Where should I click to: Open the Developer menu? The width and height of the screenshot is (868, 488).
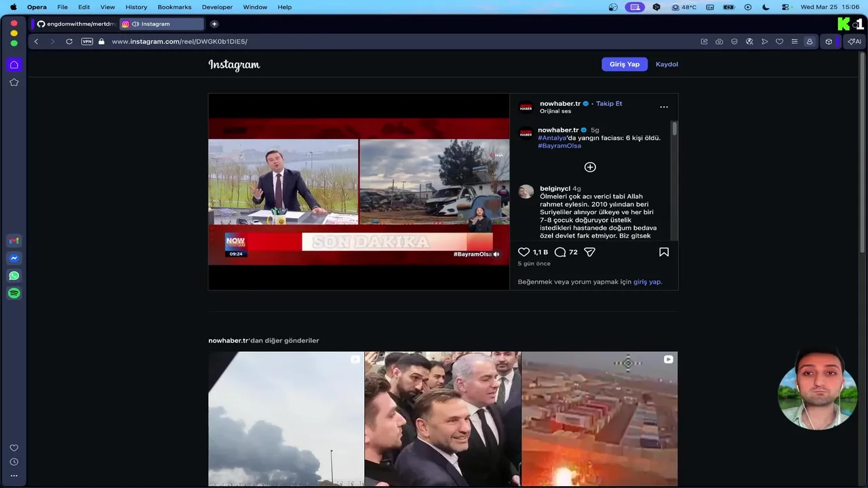click(x=217, y=7)
